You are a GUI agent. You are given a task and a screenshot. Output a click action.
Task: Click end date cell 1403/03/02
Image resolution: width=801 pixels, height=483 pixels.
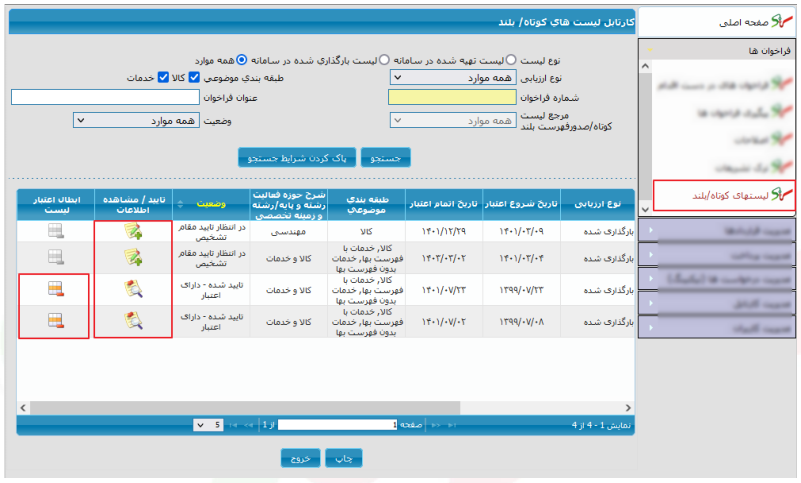coord(443,258)
